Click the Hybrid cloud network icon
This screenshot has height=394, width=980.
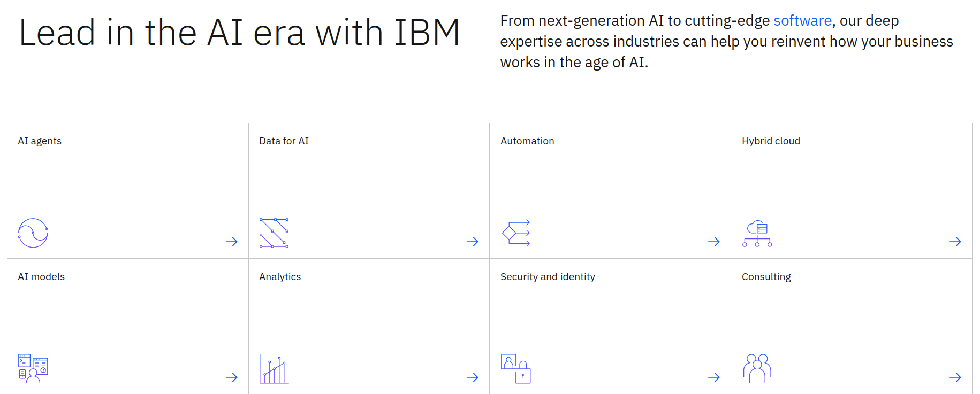757,234
